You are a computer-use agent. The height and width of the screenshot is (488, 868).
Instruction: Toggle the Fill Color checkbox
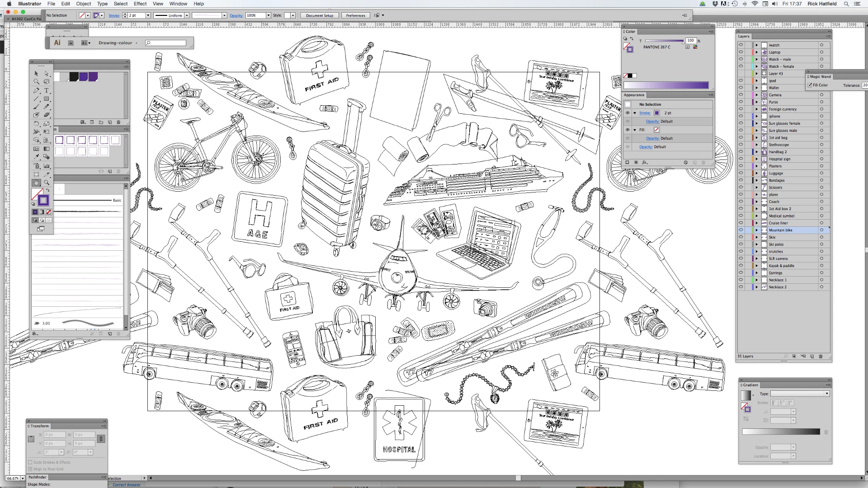(810, 85)
